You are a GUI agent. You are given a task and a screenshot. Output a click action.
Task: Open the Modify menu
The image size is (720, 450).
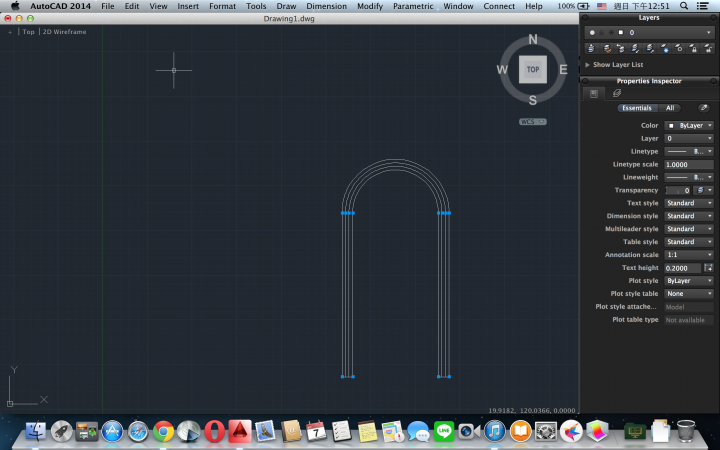point(370,6)
